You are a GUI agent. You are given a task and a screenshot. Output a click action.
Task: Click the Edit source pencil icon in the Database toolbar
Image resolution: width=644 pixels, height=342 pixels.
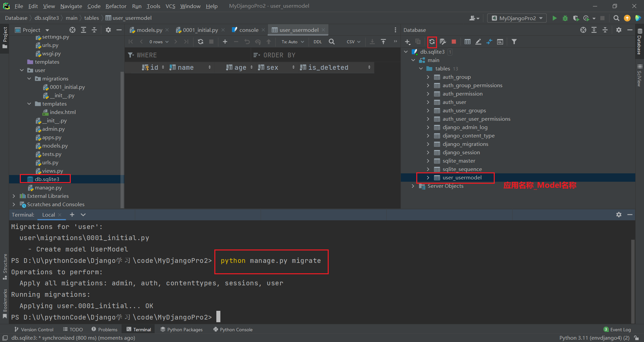(x=478, y=42)
